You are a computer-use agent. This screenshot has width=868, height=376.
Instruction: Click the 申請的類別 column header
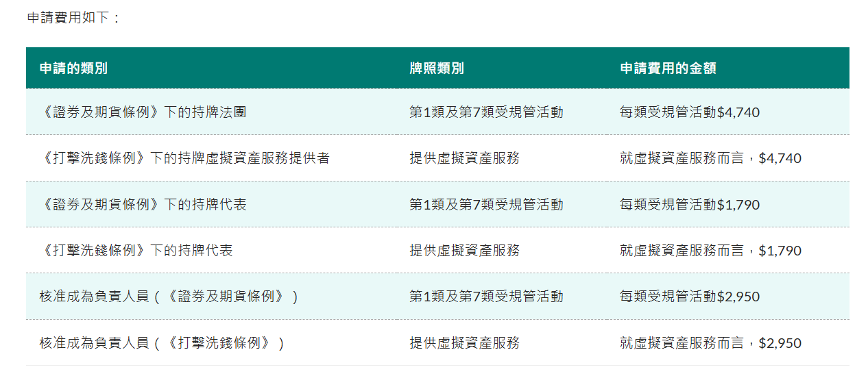tap(73, 68)
